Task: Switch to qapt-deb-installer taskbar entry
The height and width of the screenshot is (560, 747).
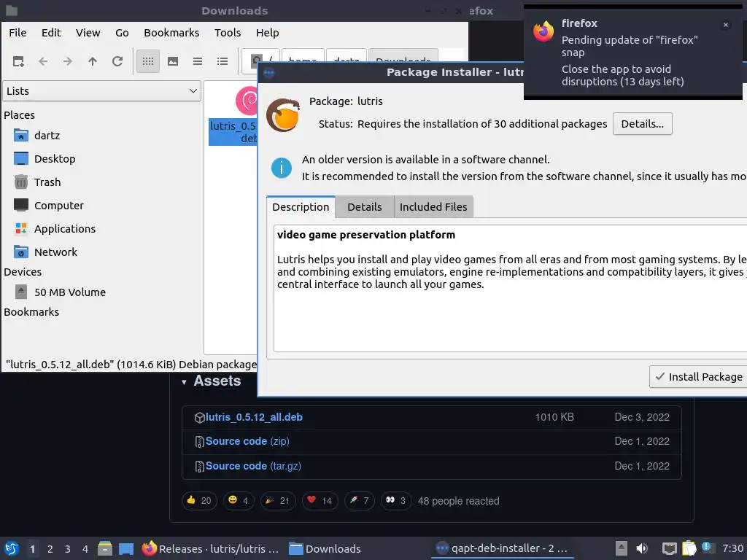Action: (x=502, y=548)
